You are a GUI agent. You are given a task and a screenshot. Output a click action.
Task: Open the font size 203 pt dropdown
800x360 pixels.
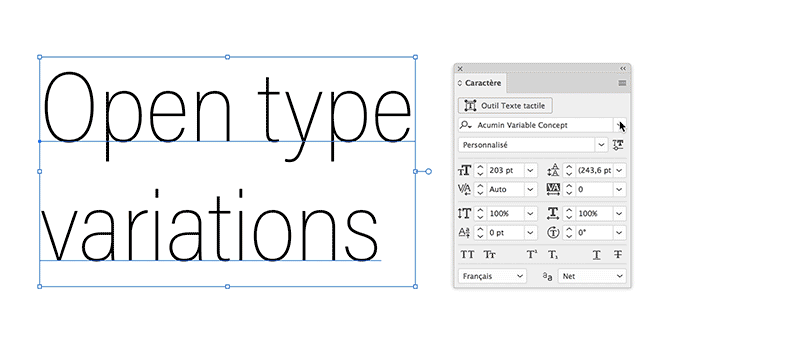coord(531,170)
